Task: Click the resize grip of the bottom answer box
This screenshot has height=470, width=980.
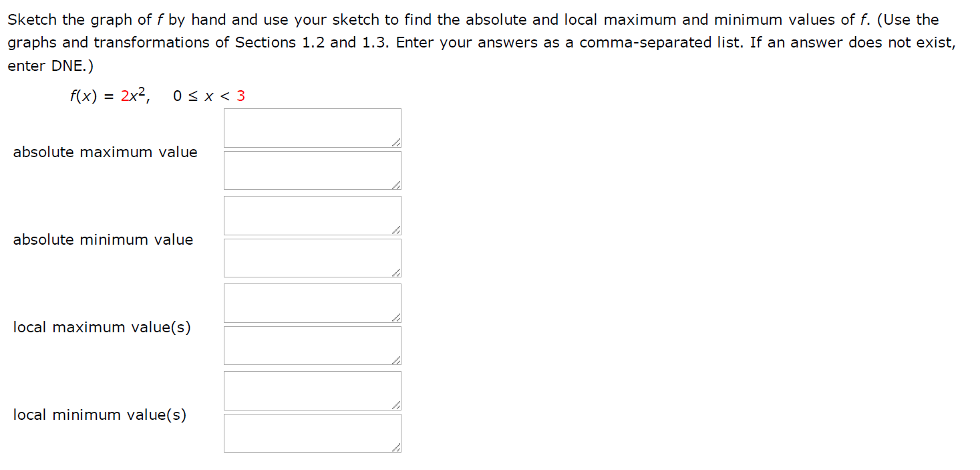Action: pyautogui.click(x=397, y=447)
